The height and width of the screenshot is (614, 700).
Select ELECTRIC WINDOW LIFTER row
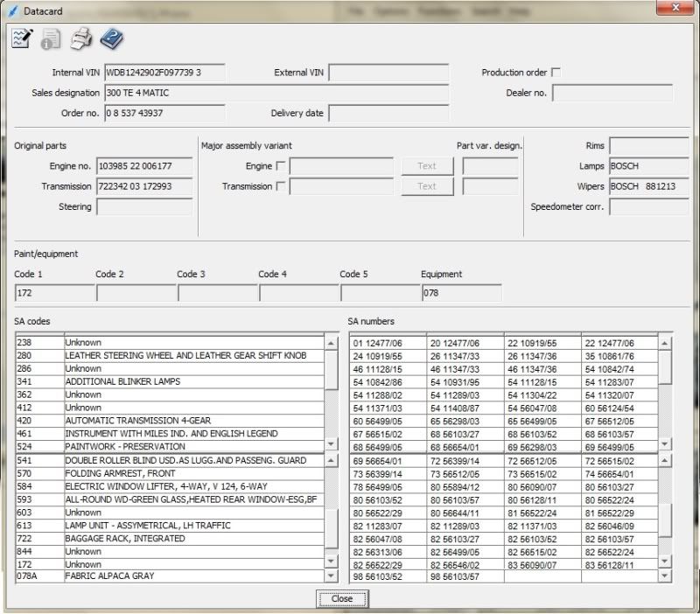(170, 486)
